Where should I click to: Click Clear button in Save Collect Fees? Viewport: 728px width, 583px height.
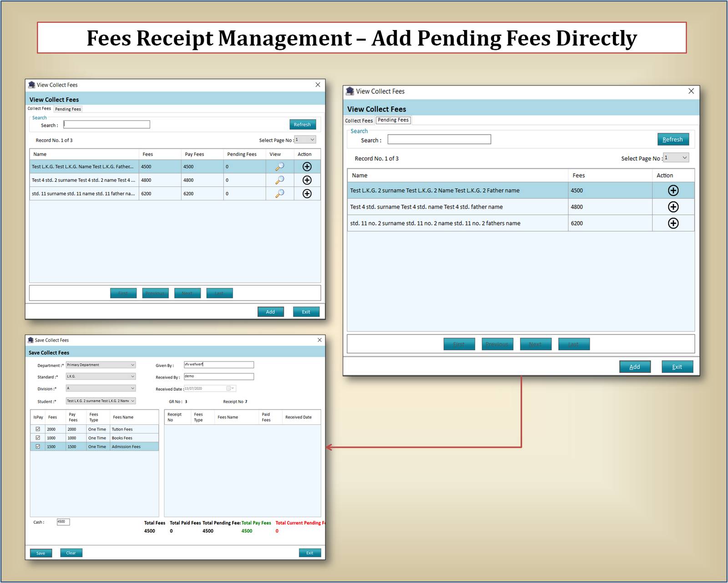point(71,553)
